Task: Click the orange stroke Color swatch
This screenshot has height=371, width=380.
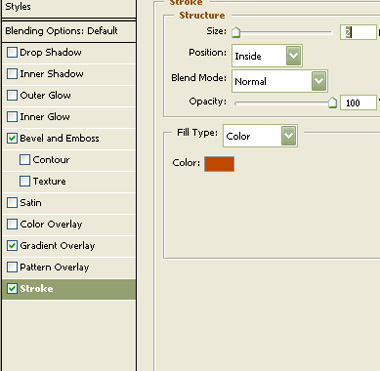Action: click(219, 164)
